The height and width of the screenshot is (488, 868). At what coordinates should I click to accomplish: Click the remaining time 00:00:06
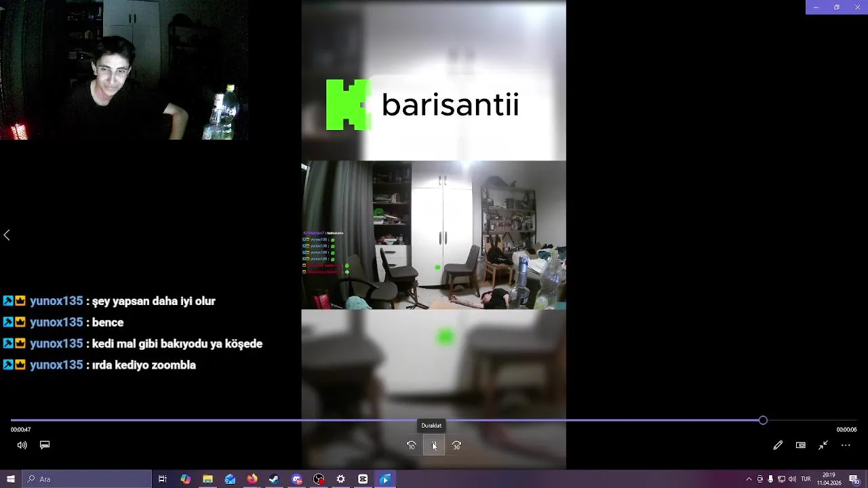click(x=846, y=430)
